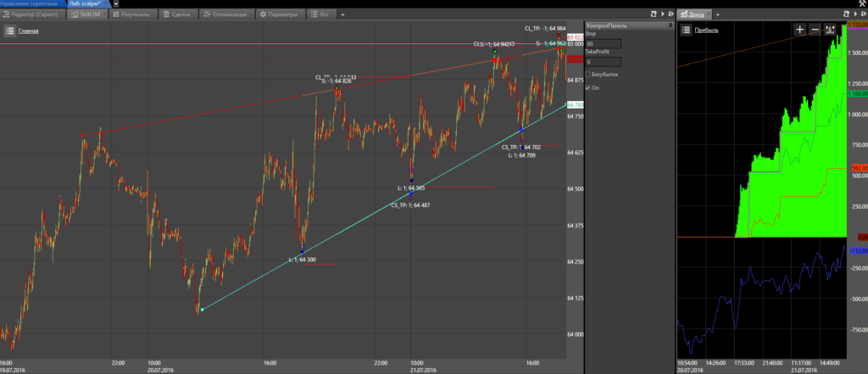Open the Прибыль pane list icon
Screen dimensions: 868x374
[685, 31]
